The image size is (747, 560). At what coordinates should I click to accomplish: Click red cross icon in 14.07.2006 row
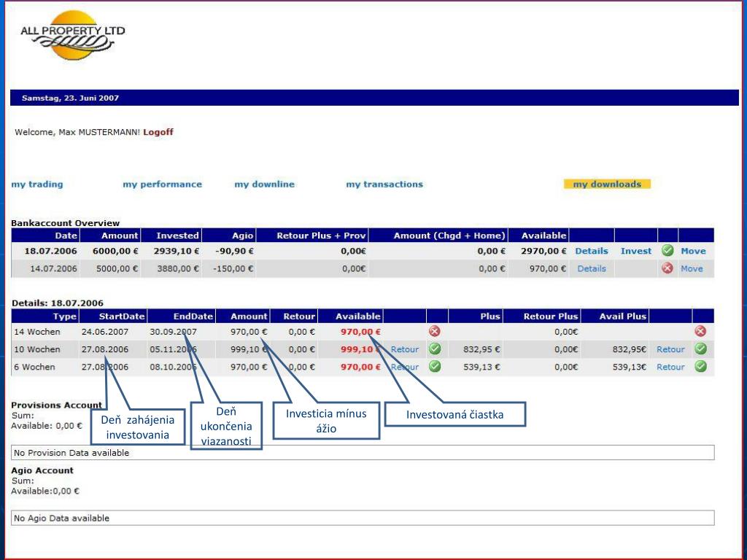tap(667, 268)
